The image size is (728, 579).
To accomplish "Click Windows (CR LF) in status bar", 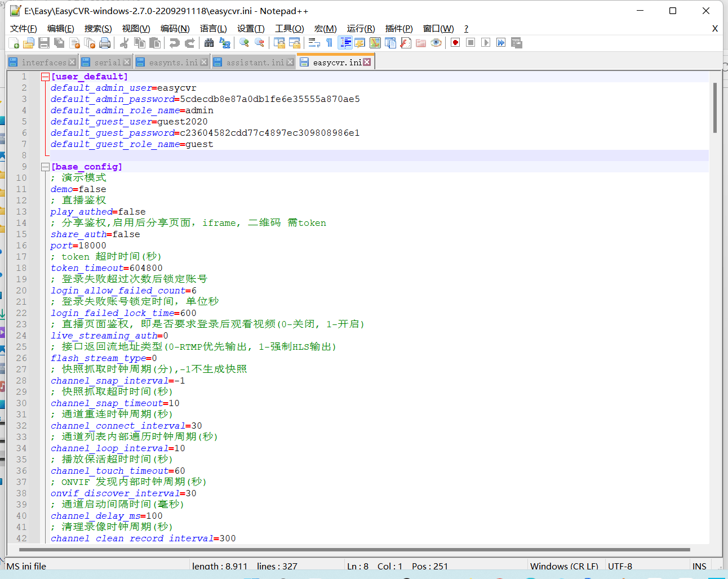I will (564, 566).
